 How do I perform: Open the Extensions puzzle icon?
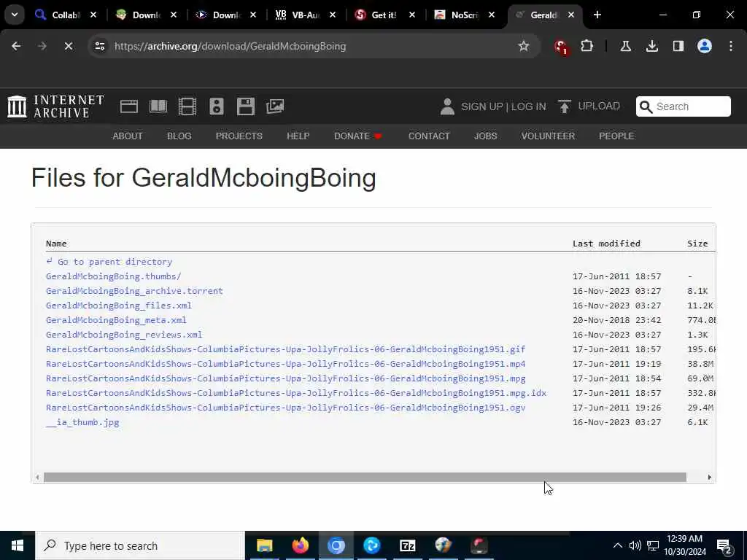[587, 46]
